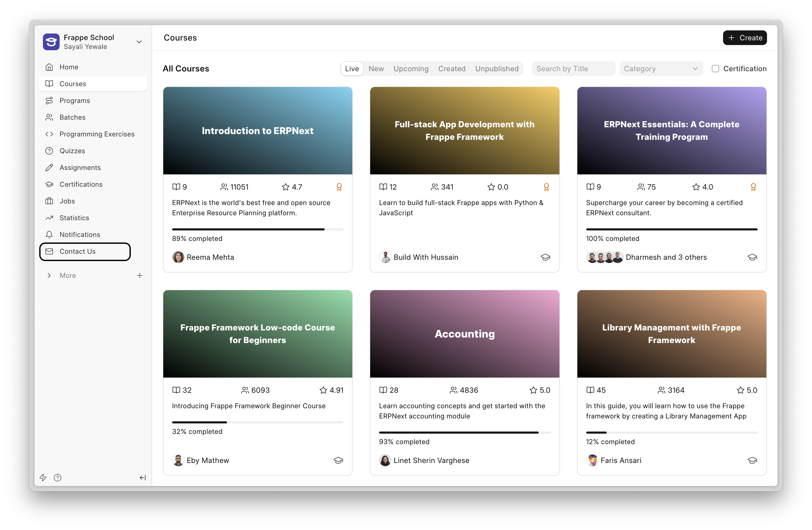This screenshot has width=812, height=530.
Task: Click the Frappe School logo icon
Action: 51,42
